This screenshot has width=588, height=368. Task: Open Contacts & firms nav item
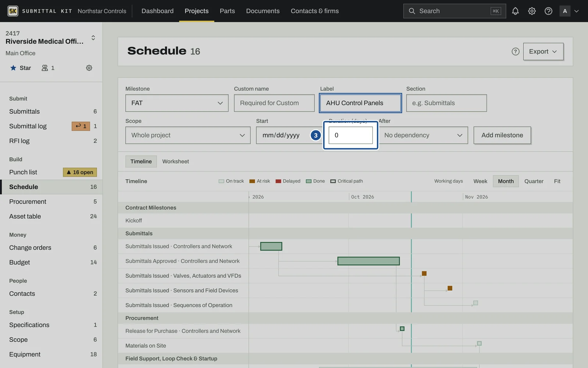click(x=315, y=11)
